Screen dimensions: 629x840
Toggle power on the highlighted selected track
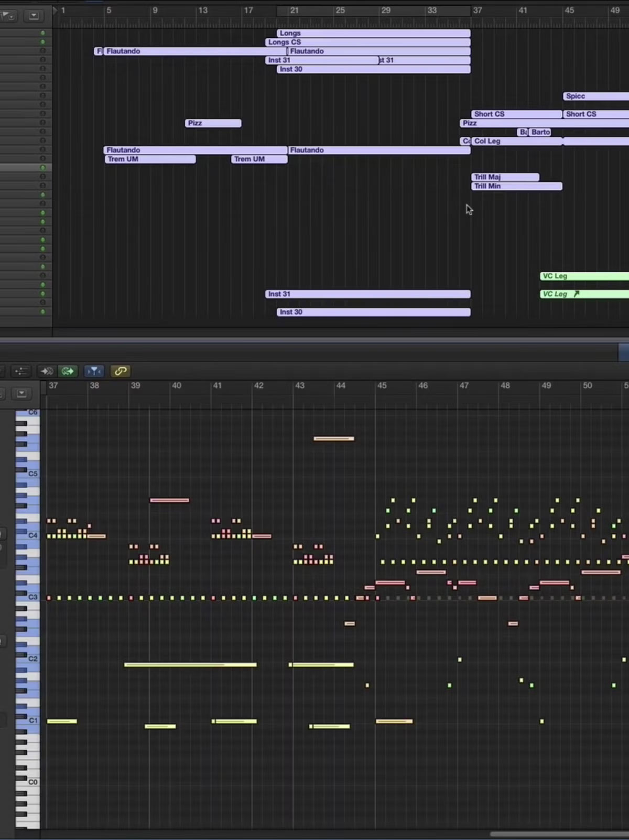[x=43, y=168]
